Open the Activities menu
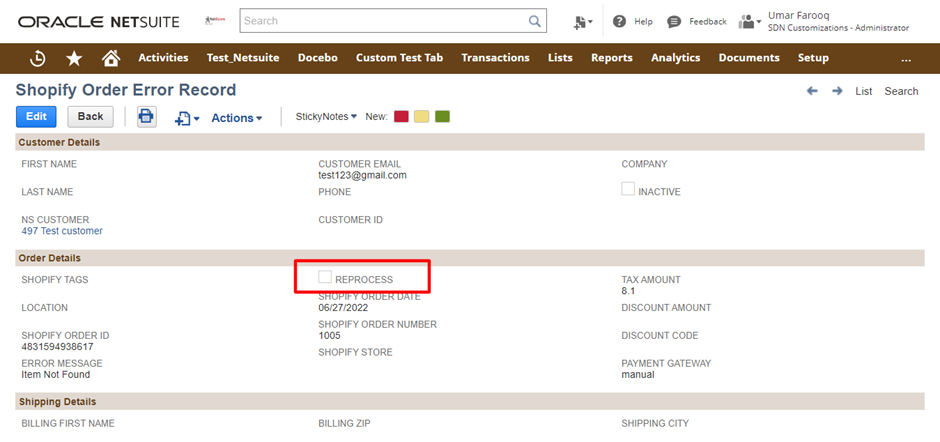 [163, 58]
